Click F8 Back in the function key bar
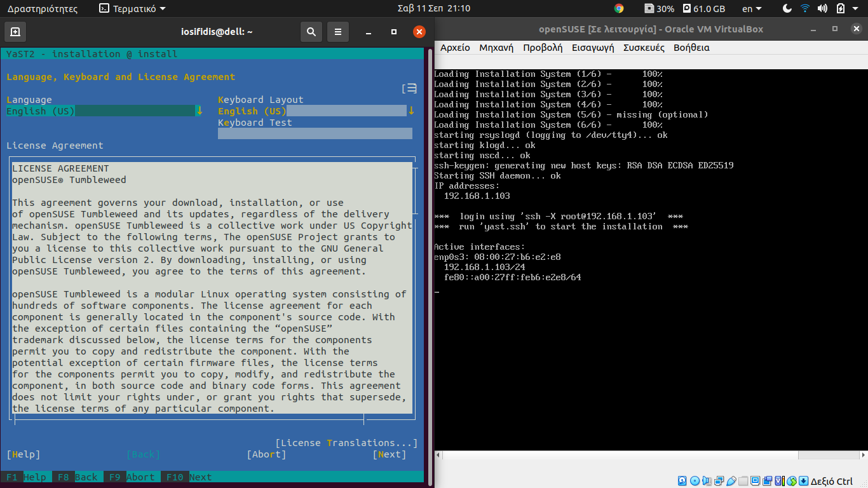868x488 pixels. 78,477
